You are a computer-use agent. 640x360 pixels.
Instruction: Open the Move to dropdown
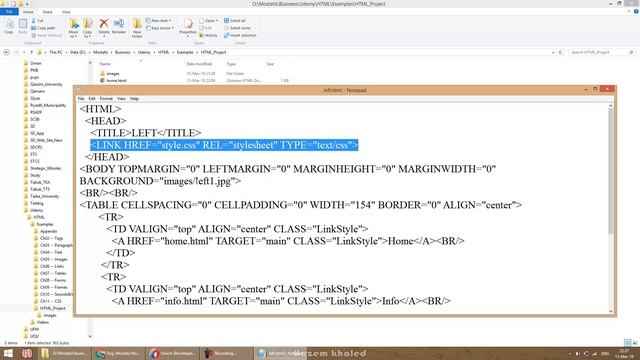(73, 34)
